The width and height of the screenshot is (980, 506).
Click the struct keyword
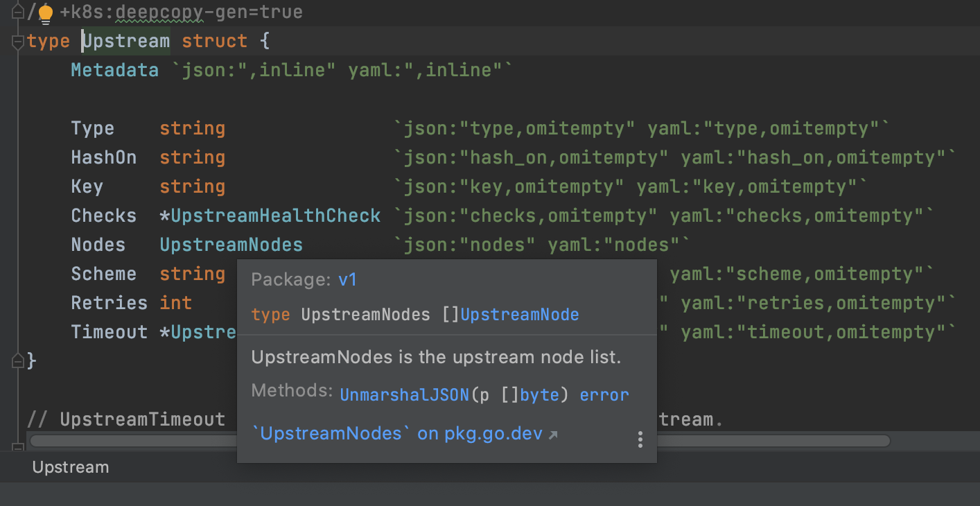click(215, 42)
